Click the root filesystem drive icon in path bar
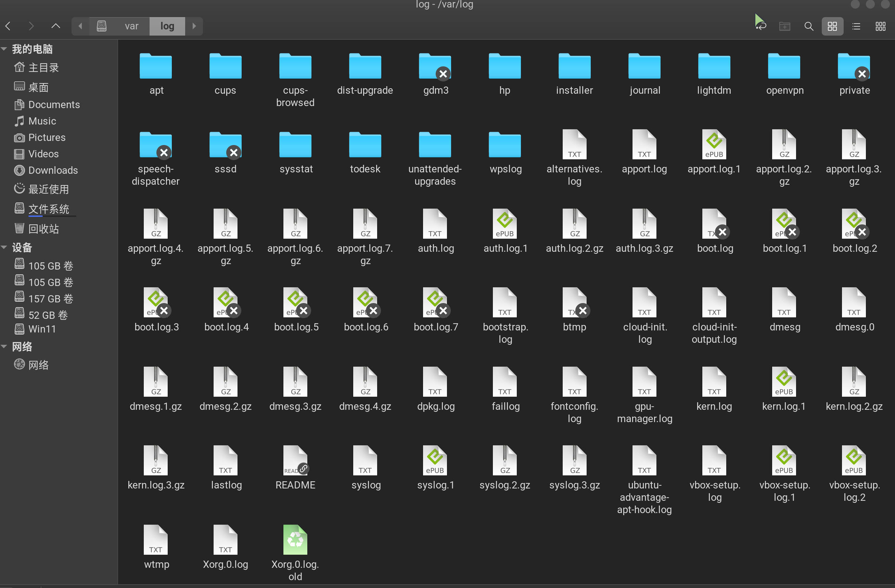Image resolution: width=895 pixels, height=588 pixels. click(x=102, y=26)
